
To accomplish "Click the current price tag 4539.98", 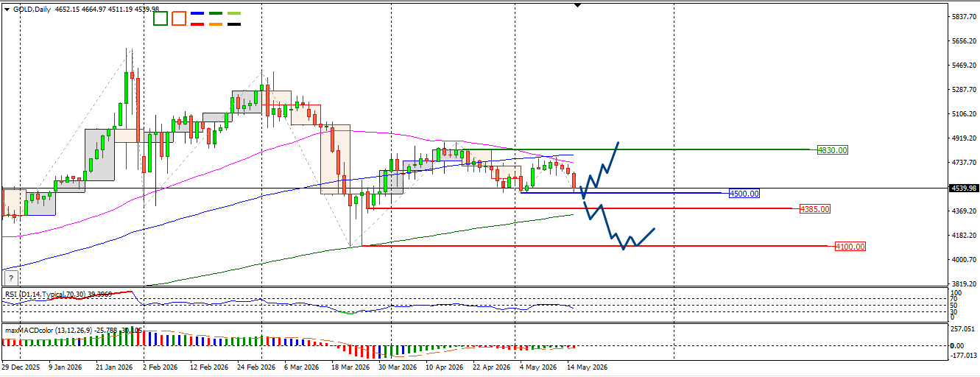I will [962, 188].
